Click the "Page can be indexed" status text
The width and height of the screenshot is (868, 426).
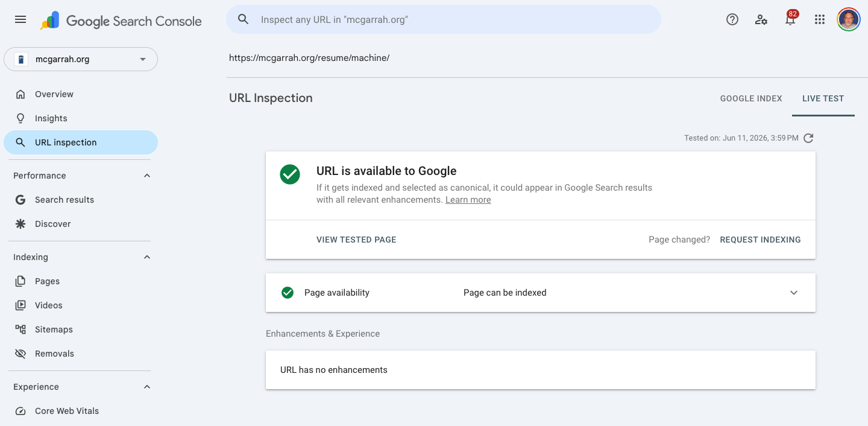[505, 293]
